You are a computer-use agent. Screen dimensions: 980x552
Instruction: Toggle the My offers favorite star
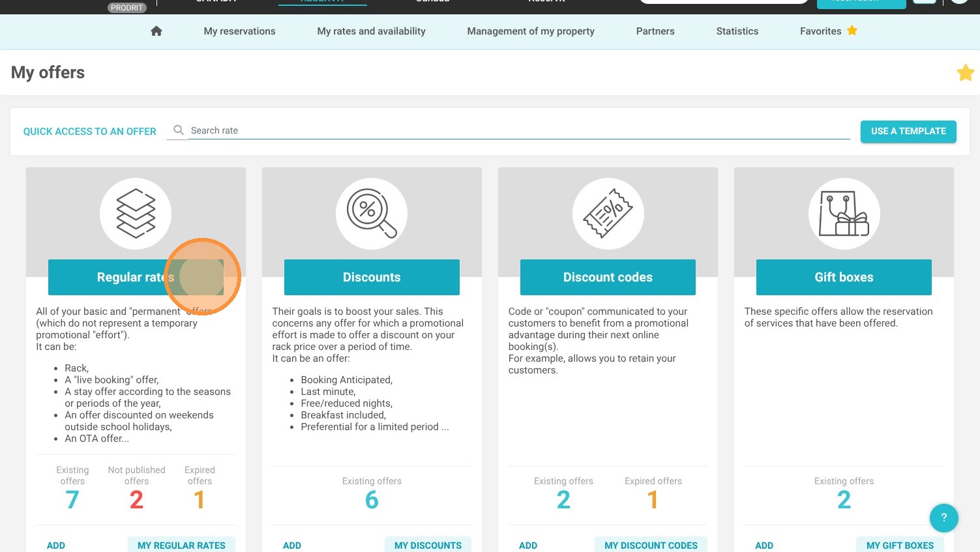[x=966, y=72]
